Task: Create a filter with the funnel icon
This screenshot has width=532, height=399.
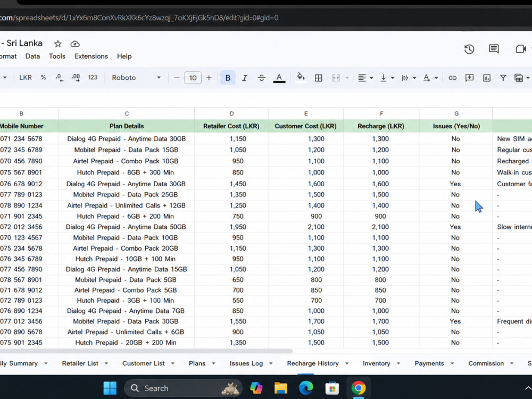Action: point(503,78)
